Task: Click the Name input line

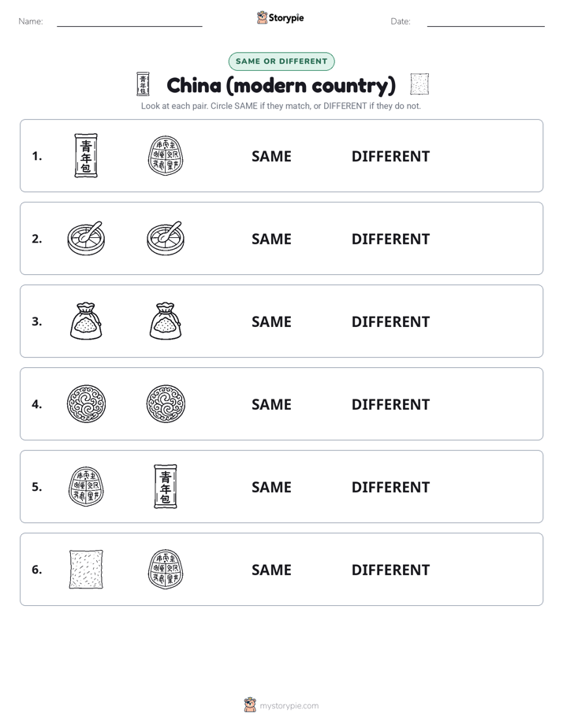Action: 129,22
